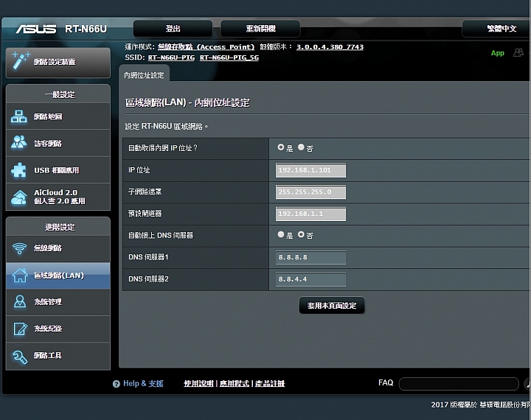Select the USB application puzzle icon

point(19,170)
